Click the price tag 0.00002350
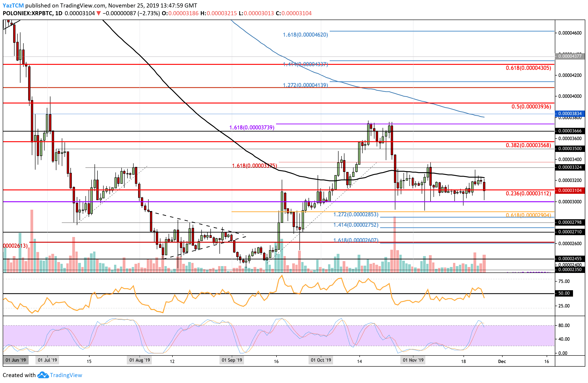This screenshot has height=383, width=588. click(x=570, y=270)
